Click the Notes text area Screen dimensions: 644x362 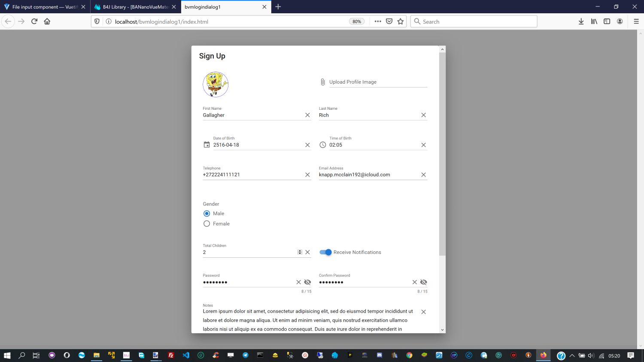[310, 320]
